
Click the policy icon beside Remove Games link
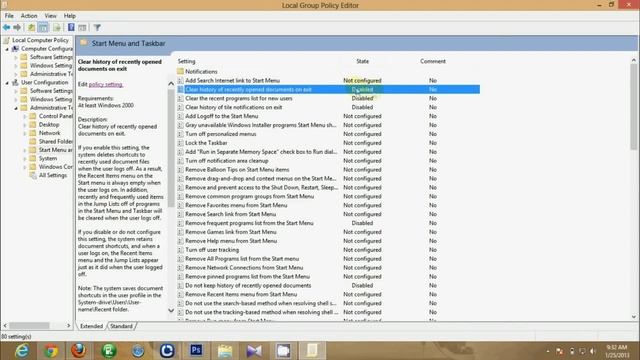pos(180,232)
